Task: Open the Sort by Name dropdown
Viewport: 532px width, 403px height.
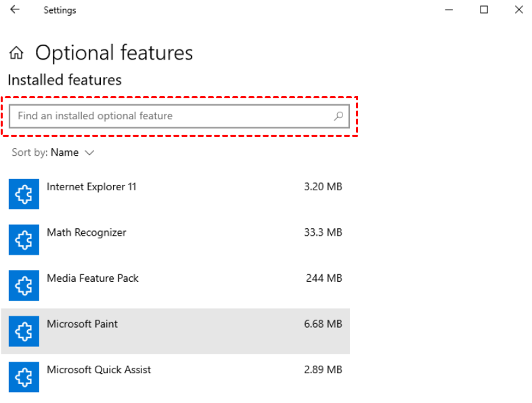Action: point(64,152)
